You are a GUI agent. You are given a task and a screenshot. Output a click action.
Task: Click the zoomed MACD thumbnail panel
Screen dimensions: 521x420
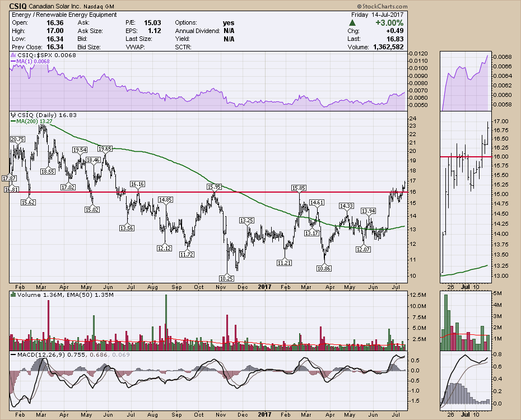pyautogui.click(x=466, y=380)
